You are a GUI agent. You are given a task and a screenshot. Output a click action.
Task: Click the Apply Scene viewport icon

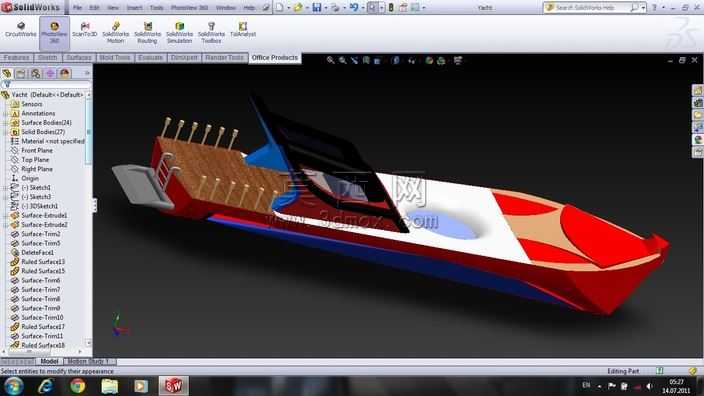[x=441, y=60]
